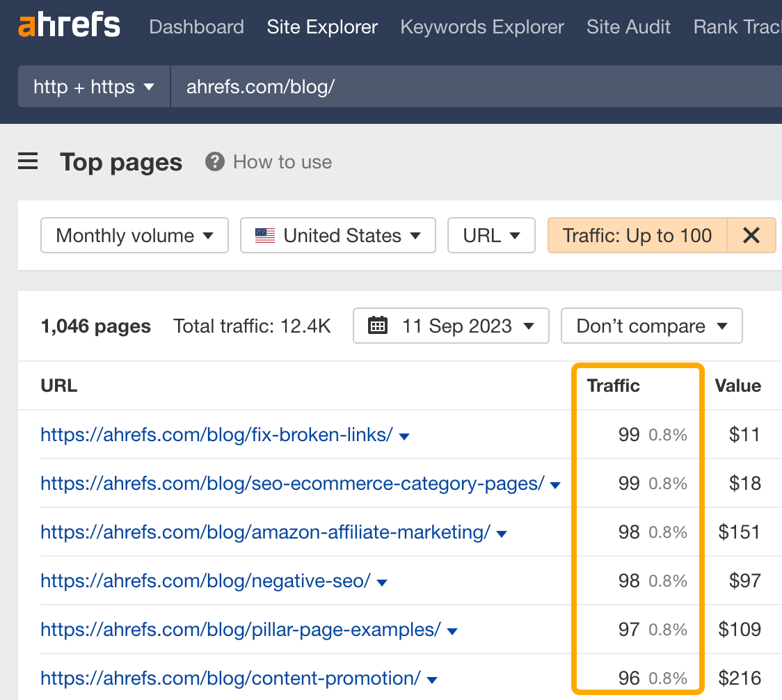This screenshot has height=700, width=782.
Task: Change the '11 Sep 2023' date selection
Action: tap(451, 325)
